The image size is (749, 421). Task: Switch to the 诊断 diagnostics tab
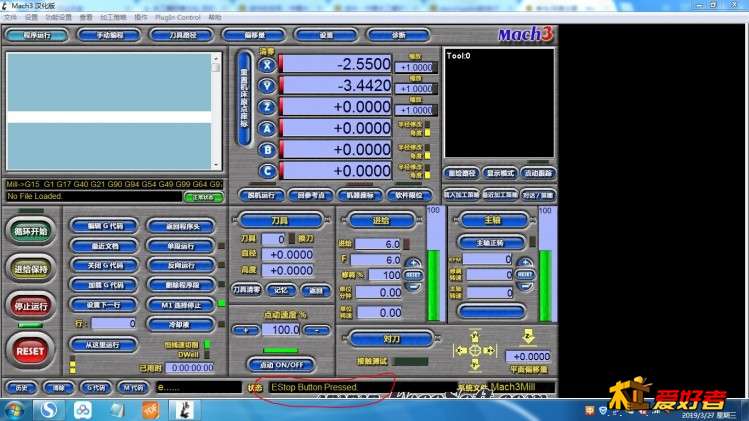pyautogui.click(x=398, y=35)
